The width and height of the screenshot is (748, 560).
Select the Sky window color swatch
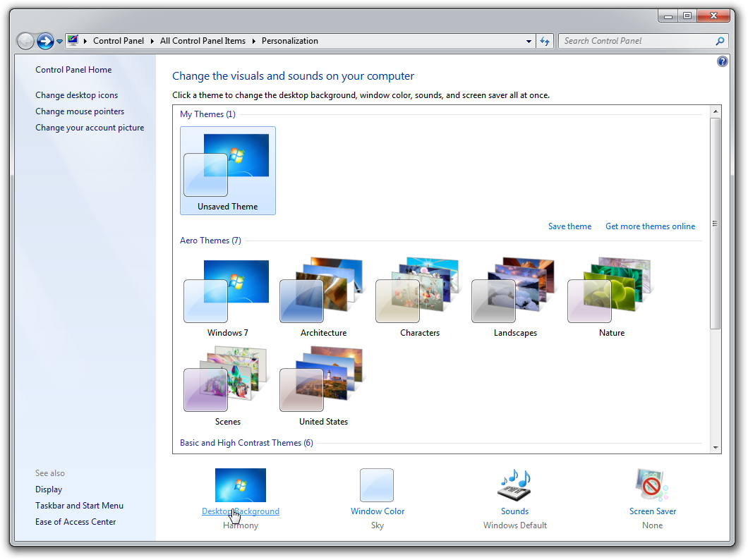pyautogui.click(x=377, y=485)
